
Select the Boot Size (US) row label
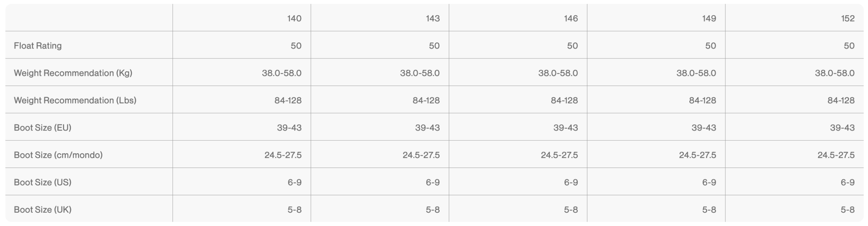[x=42, y=182]
